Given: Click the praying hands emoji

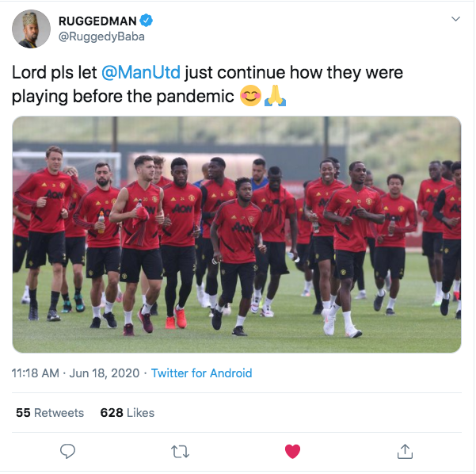Looking at the screenshot, I should click(x=275, y=96).
